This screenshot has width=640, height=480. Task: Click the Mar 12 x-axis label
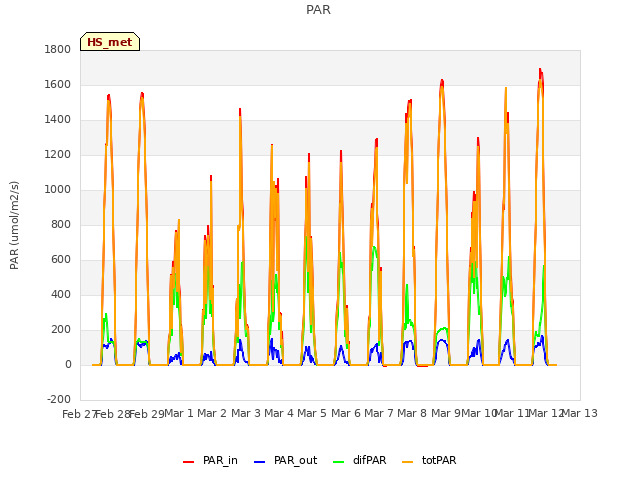coord(547,414)
